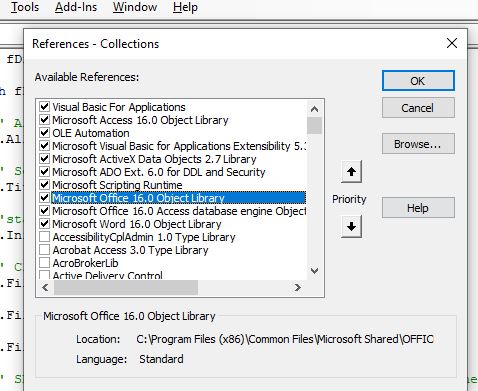Click list scrollbar down arrow

coord(314,271)
